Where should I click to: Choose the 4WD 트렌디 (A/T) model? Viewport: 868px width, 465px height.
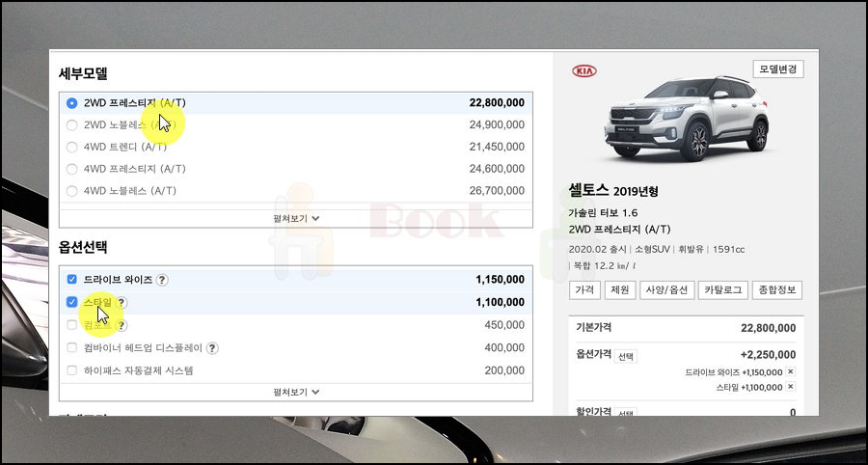tap(71, 148)
